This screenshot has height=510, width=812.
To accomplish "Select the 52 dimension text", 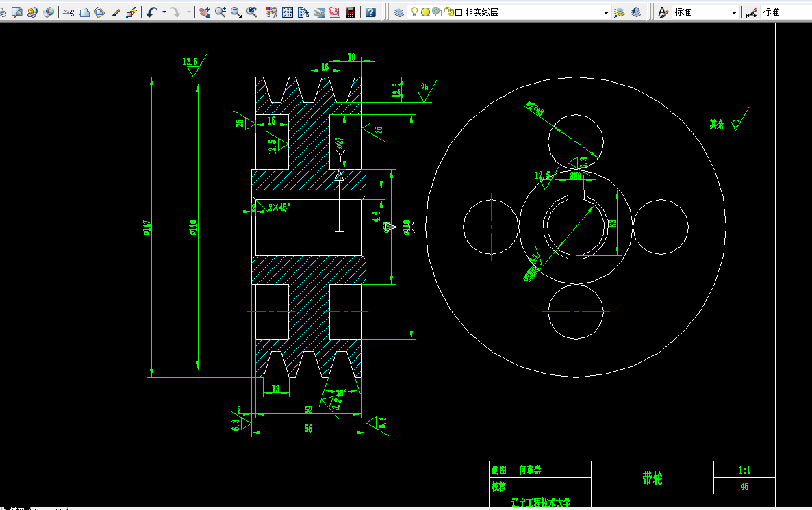I will point(309,409).
